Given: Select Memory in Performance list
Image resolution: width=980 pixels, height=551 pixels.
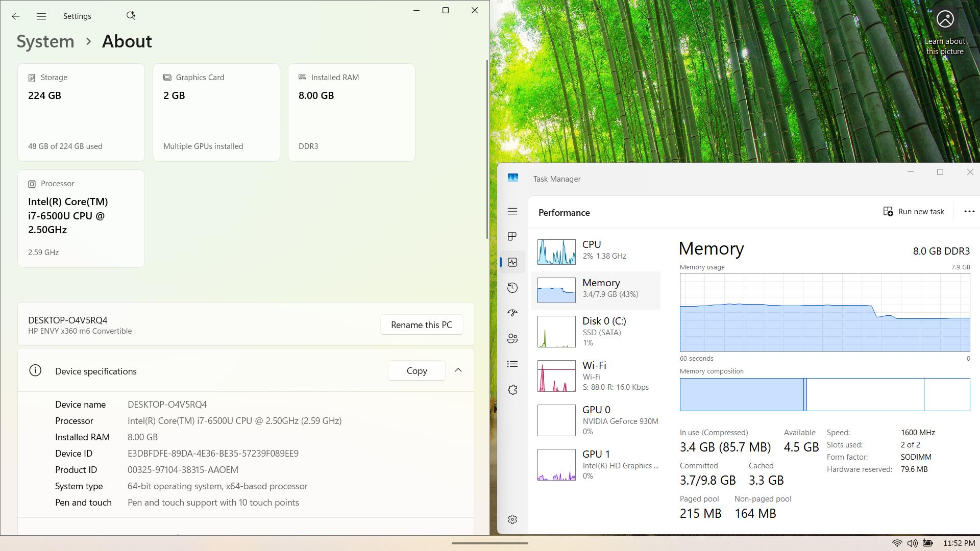Looking at the screenshot, I should [x=596, y=290].
